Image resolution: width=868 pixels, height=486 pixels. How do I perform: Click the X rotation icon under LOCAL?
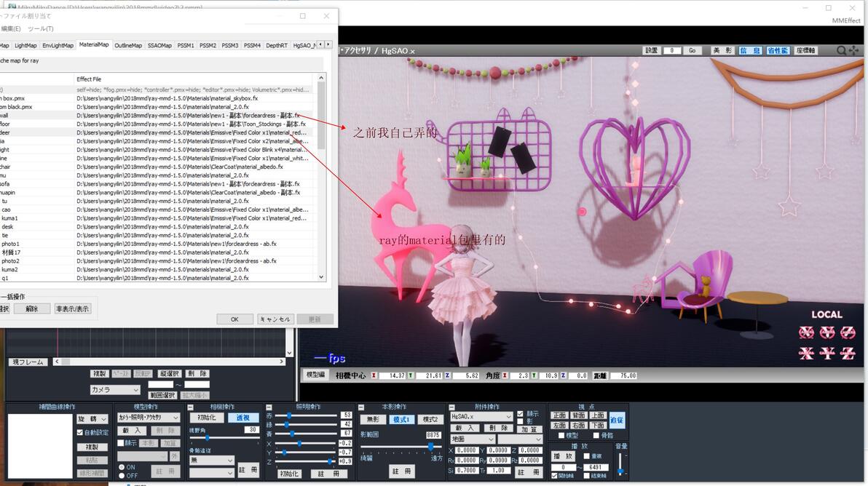[807, 332]
